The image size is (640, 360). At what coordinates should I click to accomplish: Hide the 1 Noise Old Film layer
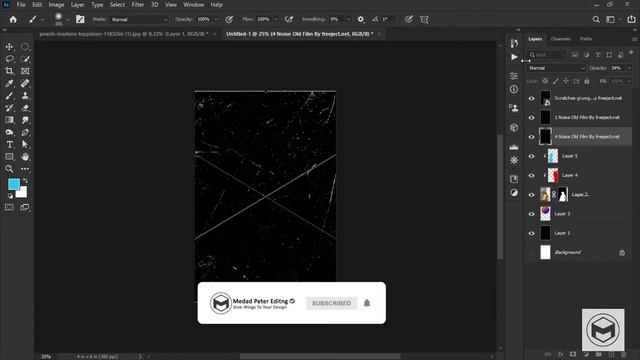(531, 118)
